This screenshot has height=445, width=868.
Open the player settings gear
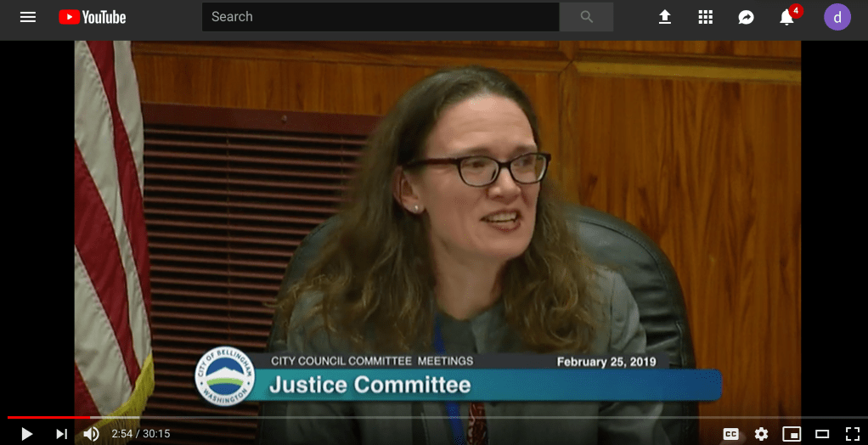pos(761,434)
